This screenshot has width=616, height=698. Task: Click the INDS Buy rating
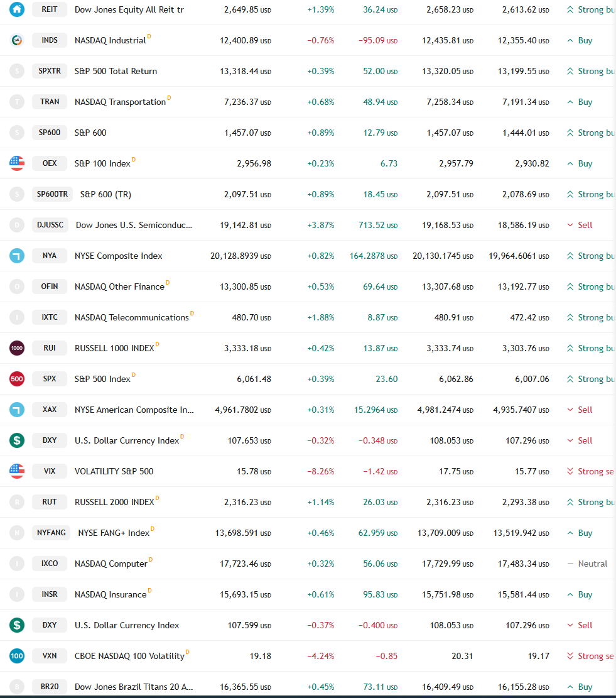(580, 40)
